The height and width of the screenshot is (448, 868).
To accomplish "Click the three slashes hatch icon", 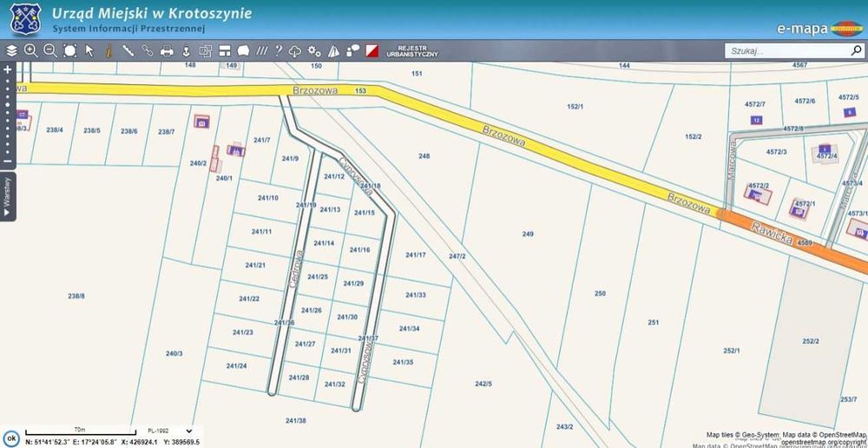I will [262, 51].
